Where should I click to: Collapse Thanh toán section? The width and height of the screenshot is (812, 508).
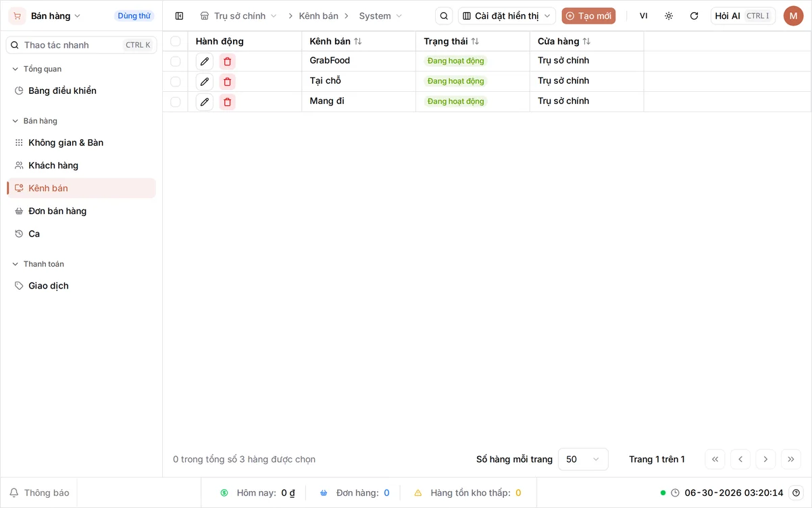[x=38, y=264]
